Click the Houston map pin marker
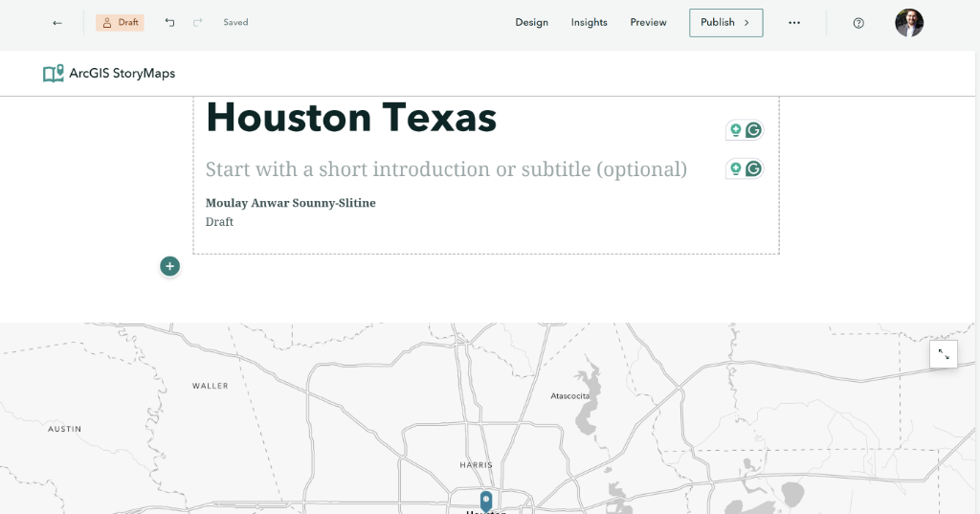Screen dimensions: 980x514 [486, 501]
